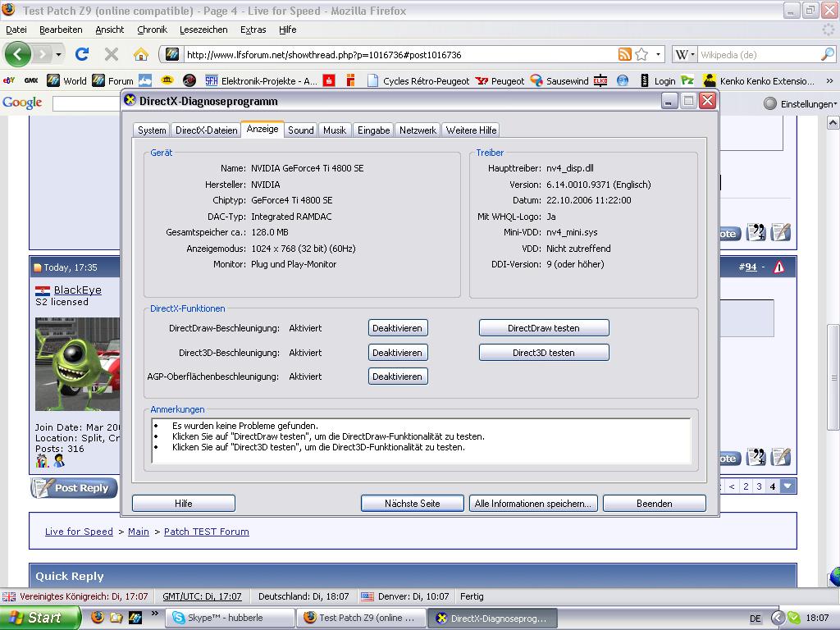Image resolution: width=840 pixels, height=630 pixels.
Task: Switch to the DirectX-Dateien tab
Action: tap(206, 130)
